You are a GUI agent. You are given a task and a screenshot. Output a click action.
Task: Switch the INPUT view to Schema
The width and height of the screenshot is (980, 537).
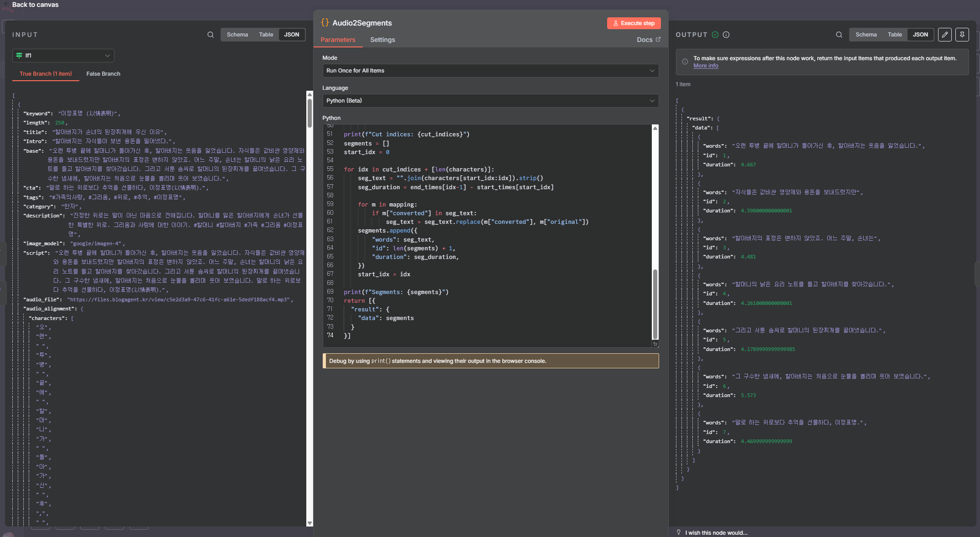(237, 35)
